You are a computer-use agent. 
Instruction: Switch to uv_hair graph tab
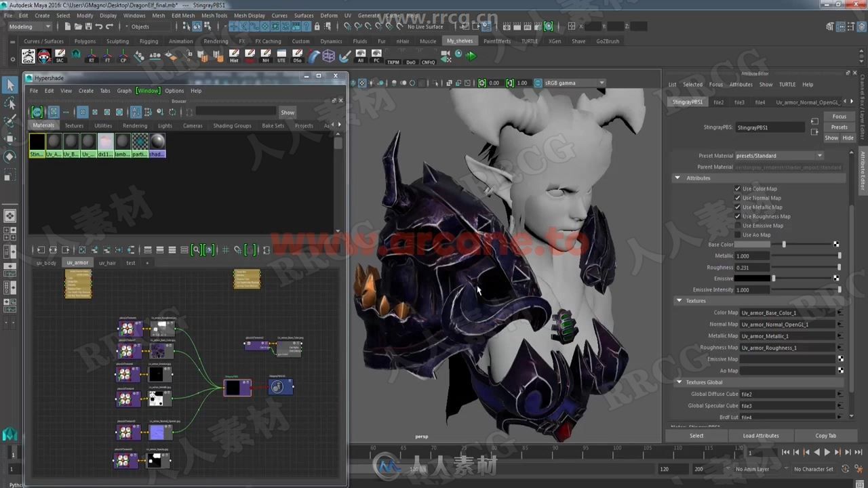click(x=107, y=263)
